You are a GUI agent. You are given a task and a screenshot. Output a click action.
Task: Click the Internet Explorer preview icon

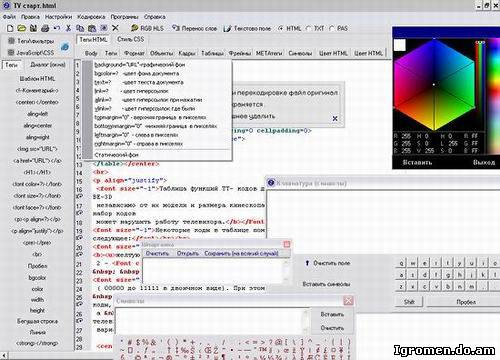tap(65, 47)
